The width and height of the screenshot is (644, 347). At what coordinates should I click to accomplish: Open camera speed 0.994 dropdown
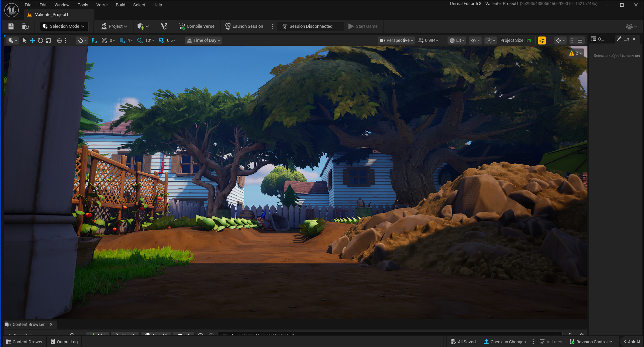coord(428,40)
